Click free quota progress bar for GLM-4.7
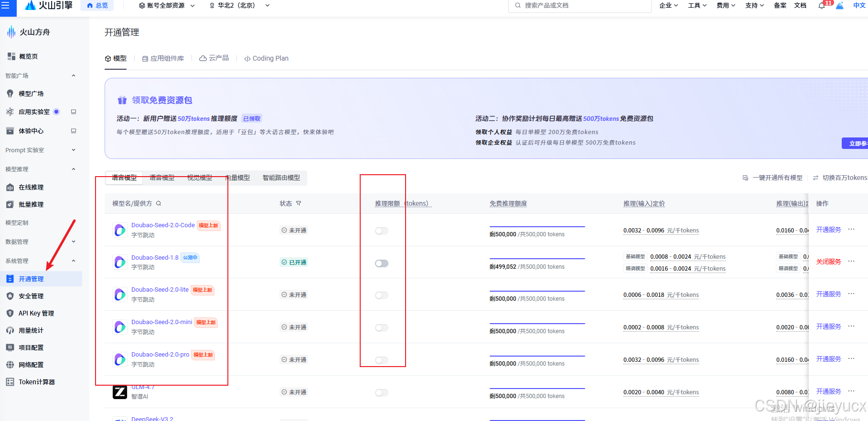Screen dimensions: 868x421 click(537, 389)
